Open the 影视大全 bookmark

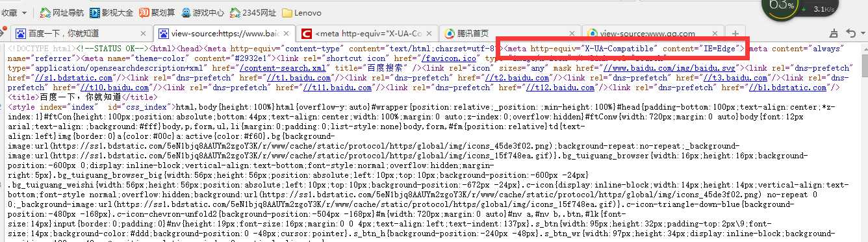(x=111, y=12)
